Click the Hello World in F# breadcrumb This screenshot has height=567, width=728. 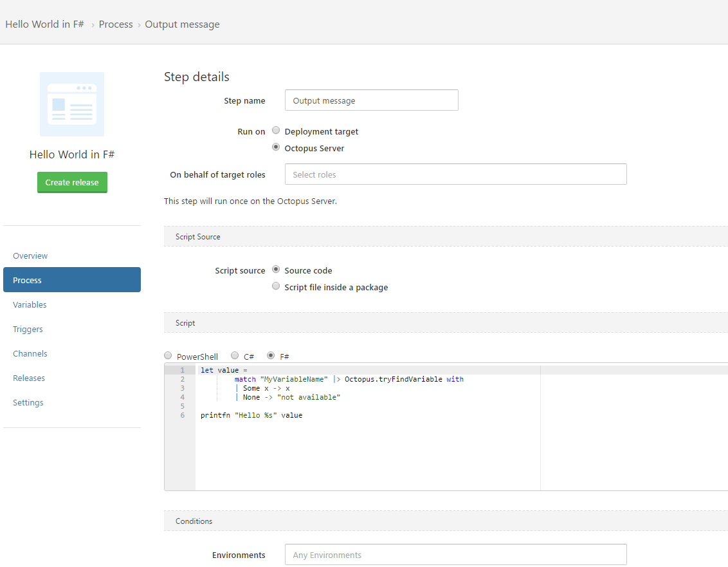45,24
